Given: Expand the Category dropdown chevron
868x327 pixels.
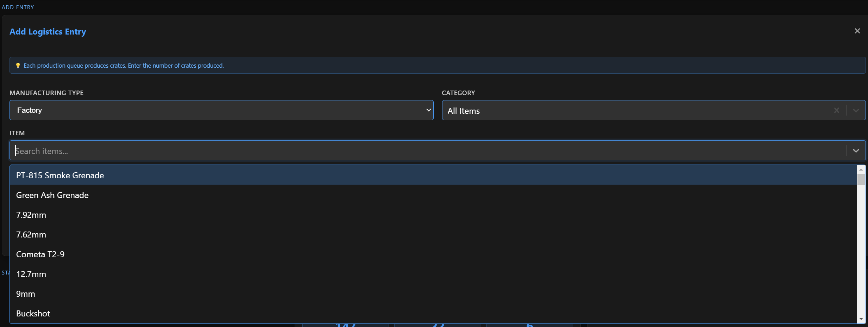Looking at the screenshot, I should [x=856, y=110].
